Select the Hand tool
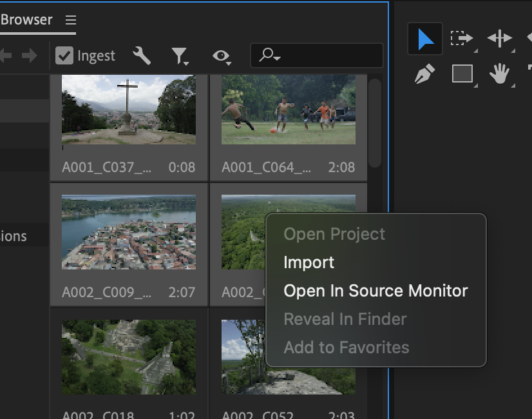This screenshot has height=419, width=532. (x=499, y=74)
